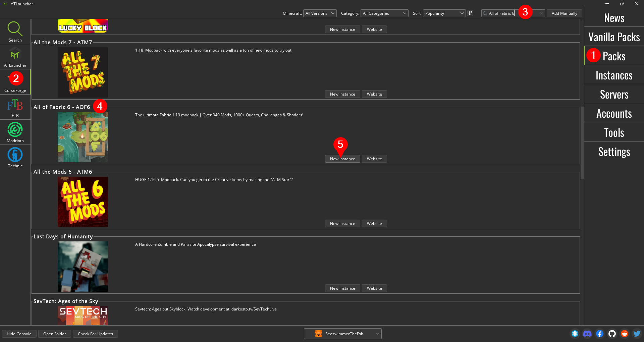Viewport: 644px width, 342px height.
Task: Switch to the Vanilla Packs tab
Action: point(614,37)
